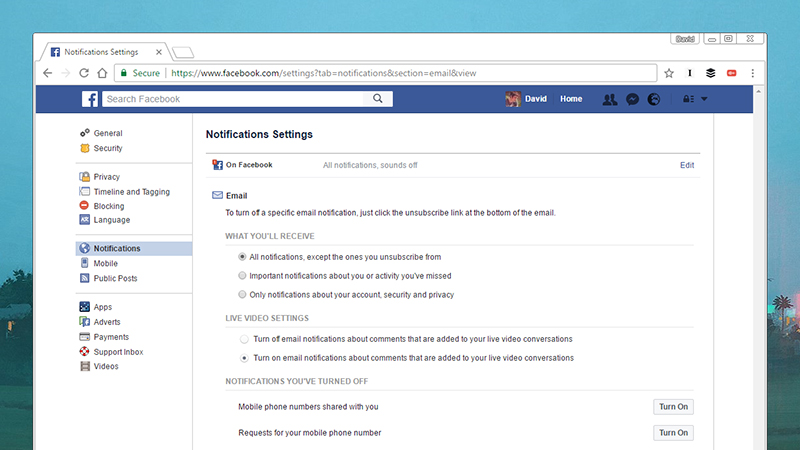Screen dimensions: 800x450
Task: Turn off live video comment emails
Action: point(244,339)
